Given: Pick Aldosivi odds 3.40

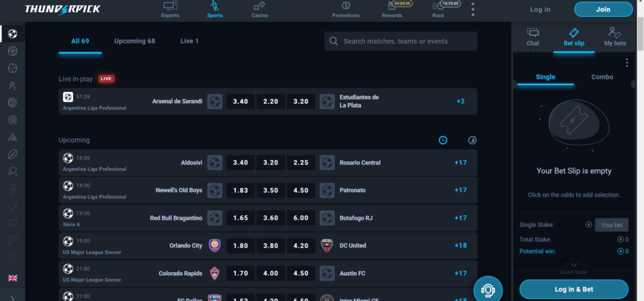Looking at the screenshot, I should pyautogui.click(x=240, y=162).
